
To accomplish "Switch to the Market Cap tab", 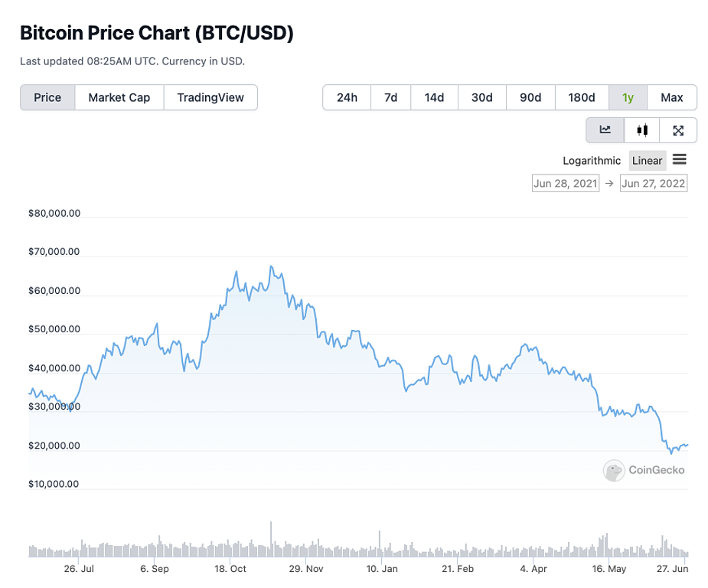I will tap(119, 97).
